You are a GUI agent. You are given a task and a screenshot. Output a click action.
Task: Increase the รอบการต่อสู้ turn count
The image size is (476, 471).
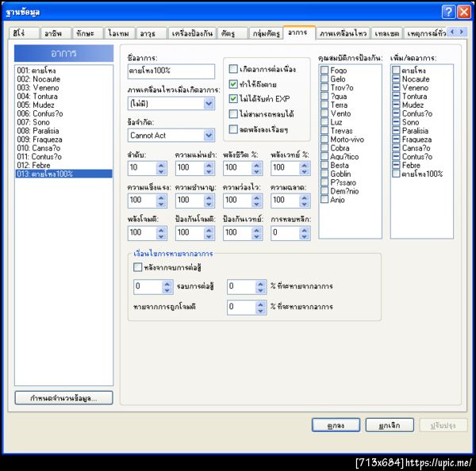point(167,284)
